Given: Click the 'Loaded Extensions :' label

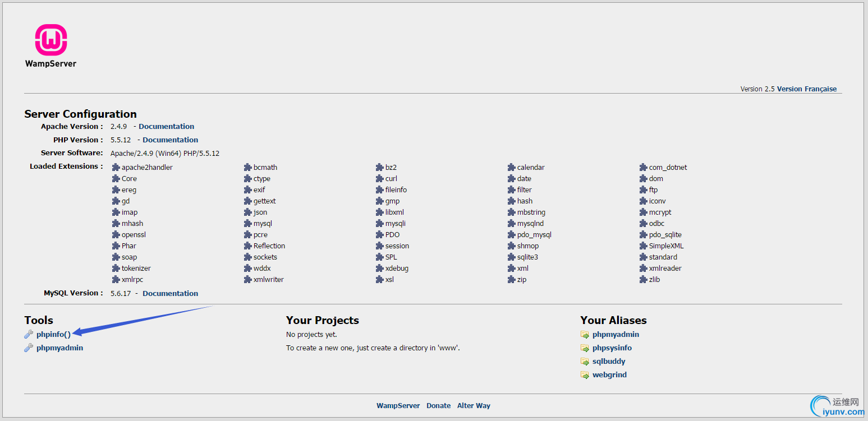Looking at the screenshot, I should 66,166.
